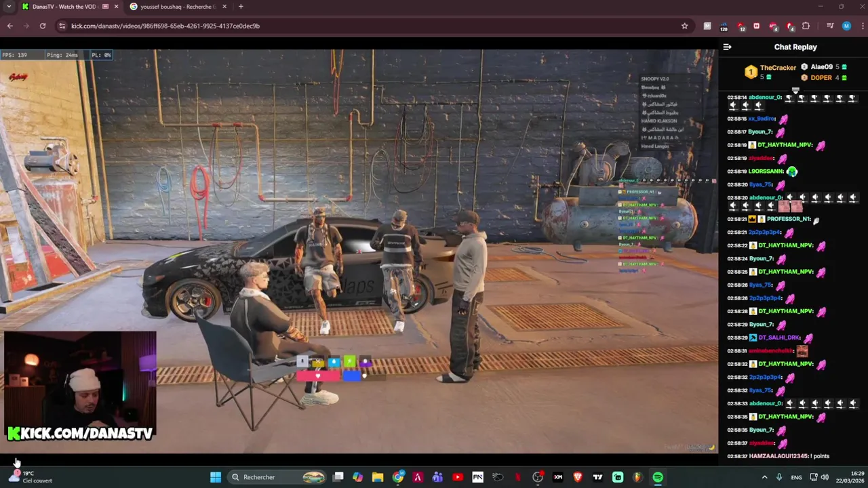Viewport: 868px width, 488px height.
Task: Open Copilot from the taskbar
Action: pos(358,477)
